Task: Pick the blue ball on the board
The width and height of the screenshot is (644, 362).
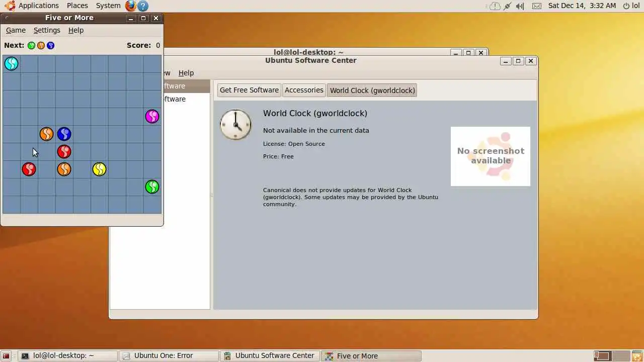Action: 64,134
